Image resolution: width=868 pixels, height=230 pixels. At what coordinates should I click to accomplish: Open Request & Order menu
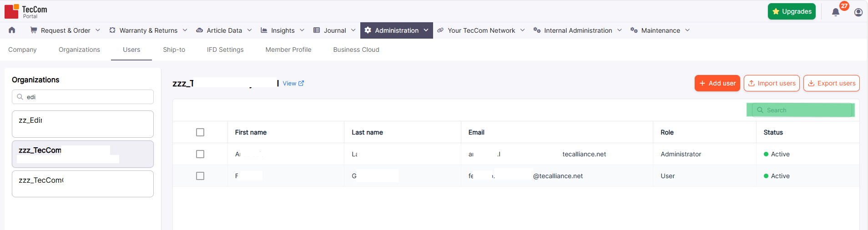65,30
